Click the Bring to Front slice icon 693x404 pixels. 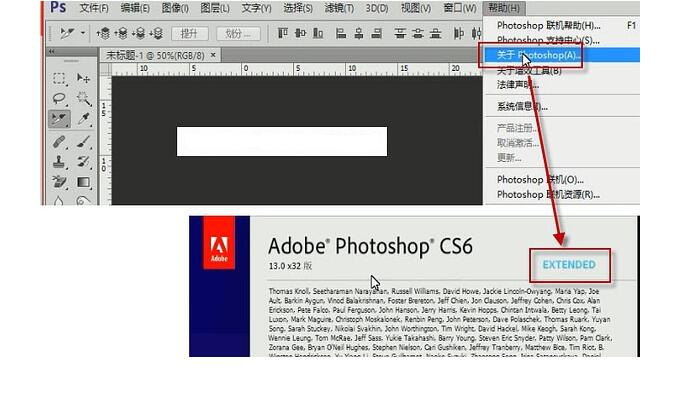103,33
